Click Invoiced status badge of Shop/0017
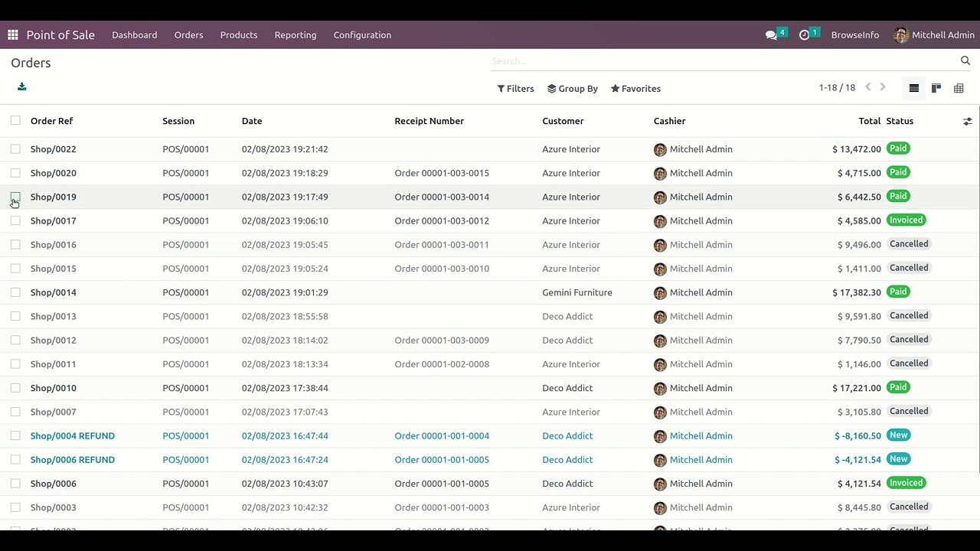Viewport: 980px width, 551px height. pos(906,220)
